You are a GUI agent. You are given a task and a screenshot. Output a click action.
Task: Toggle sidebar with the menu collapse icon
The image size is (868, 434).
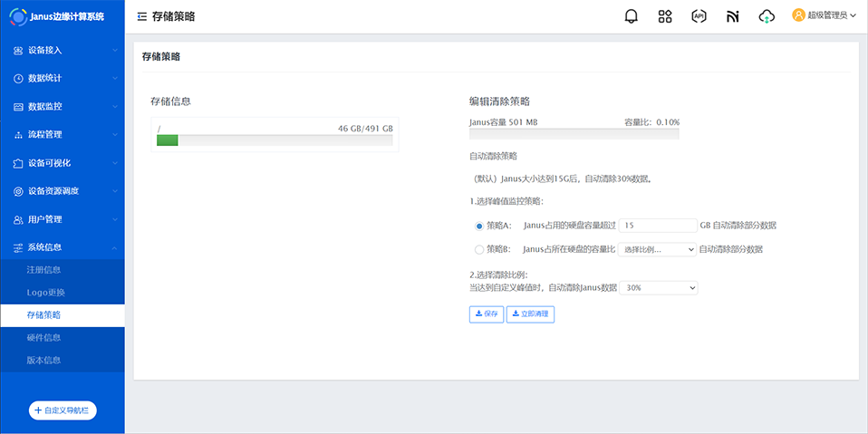[x=142, y=16]
